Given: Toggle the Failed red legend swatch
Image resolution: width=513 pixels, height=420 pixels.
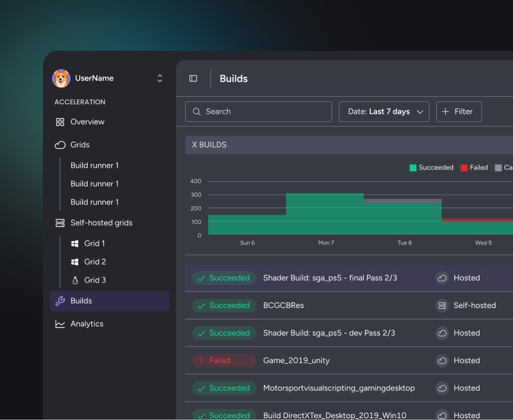Looking at the screenshot, I should (x=464, y=168).
